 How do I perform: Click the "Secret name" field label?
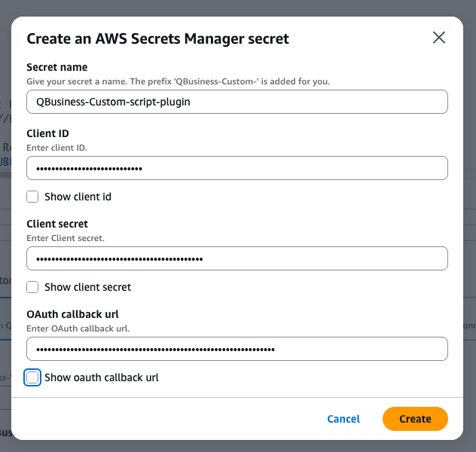point(57,67)
